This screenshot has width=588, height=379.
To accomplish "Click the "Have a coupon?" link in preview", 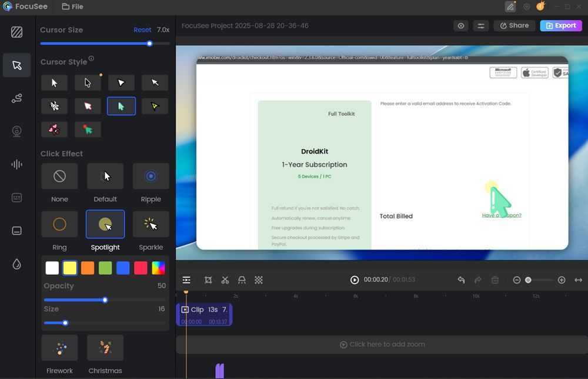I will (x=502, y=215).
